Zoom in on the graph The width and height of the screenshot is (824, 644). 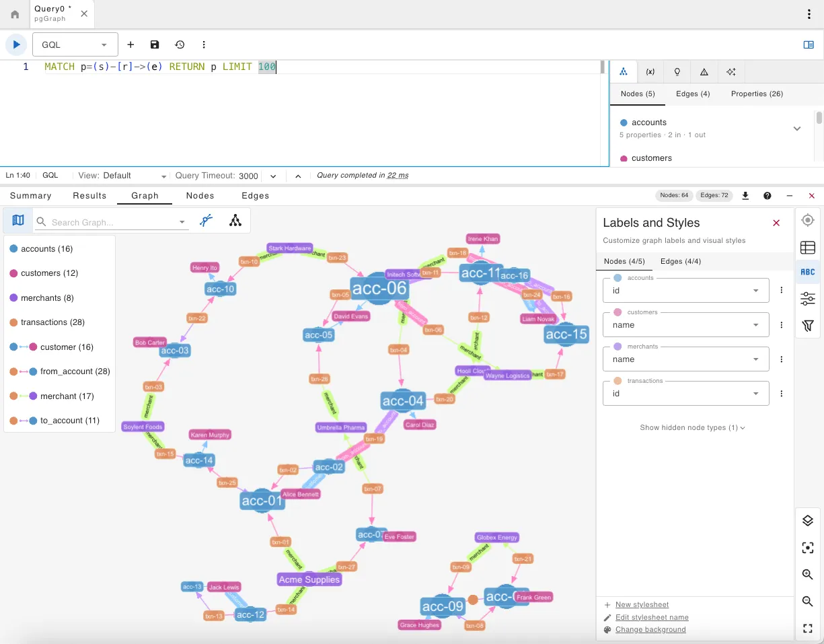tap(808, 575)
